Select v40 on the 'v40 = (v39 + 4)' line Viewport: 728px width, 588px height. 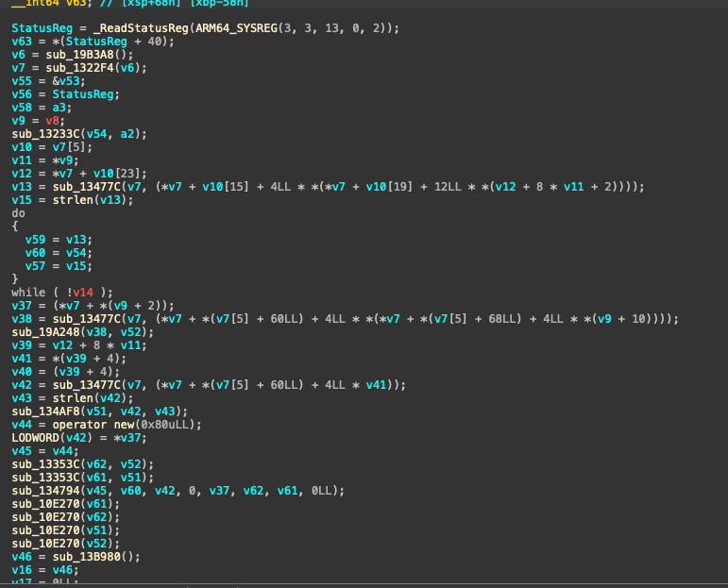(22, 372)
